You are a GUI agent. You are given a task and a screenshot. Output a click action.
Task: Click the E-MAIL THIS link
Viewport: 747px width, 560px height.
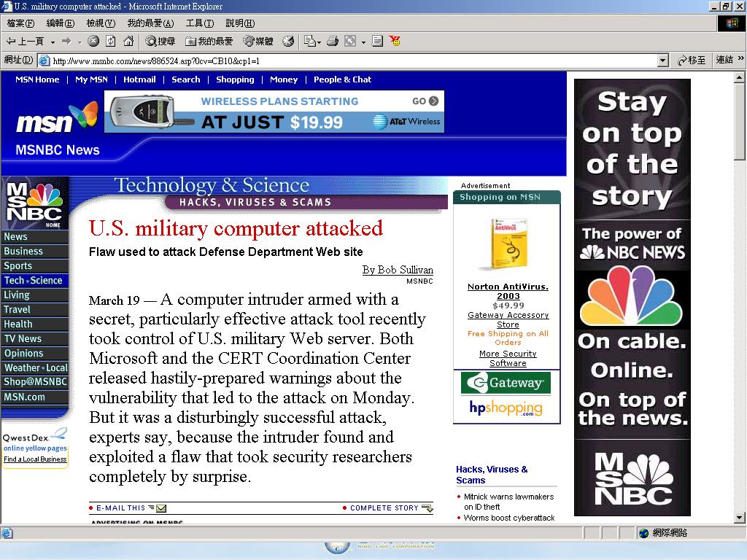(128, 508)
